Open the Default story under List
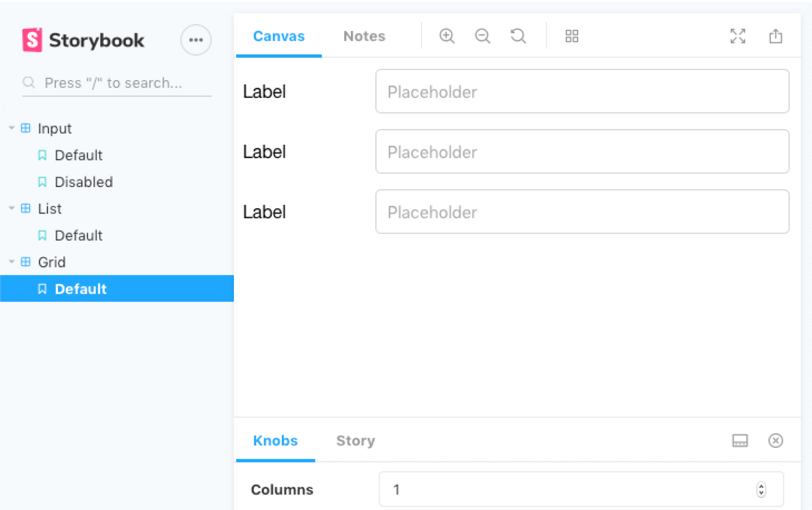Image resolution: width=812 pixels, height=510 pixels. (78, 236)
